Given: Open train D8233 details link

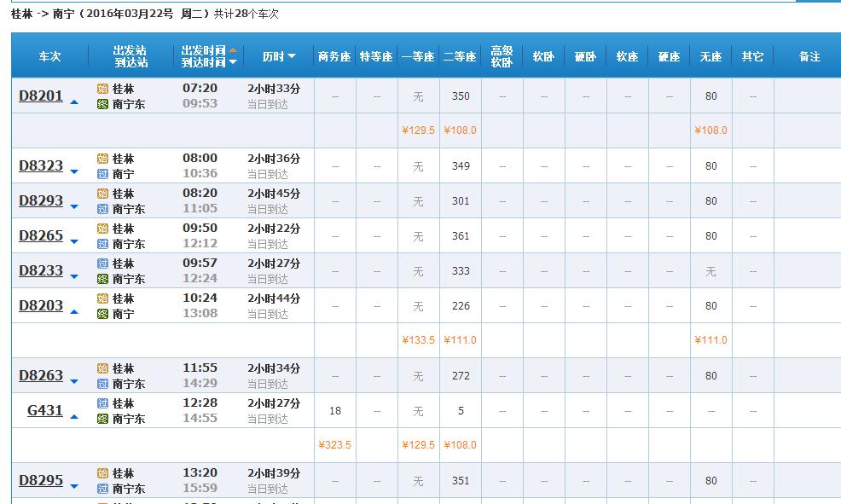Looking at the screenshot, I should click(41, 271).
